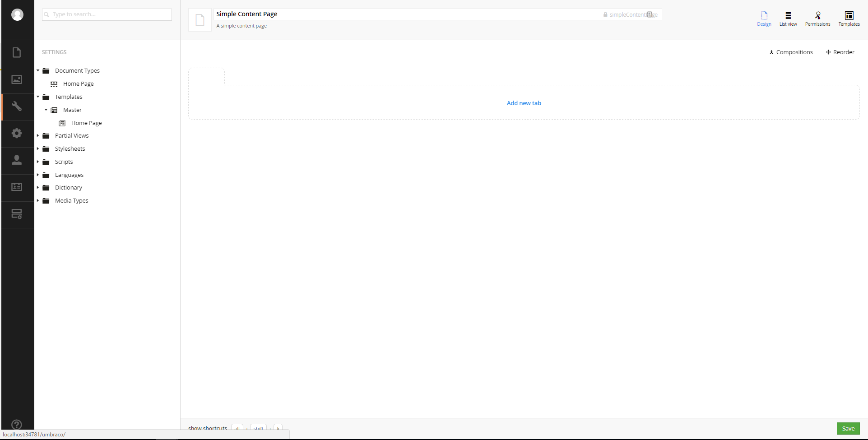Click the Master template layout icon
The height and width of the screenshot is (440, 868).
click(54, 110)
